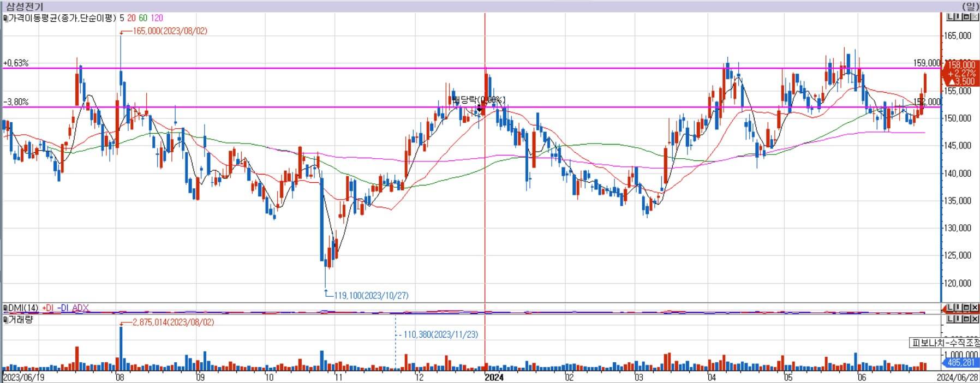Click the vertical bar icon in price panel controls

958,17
